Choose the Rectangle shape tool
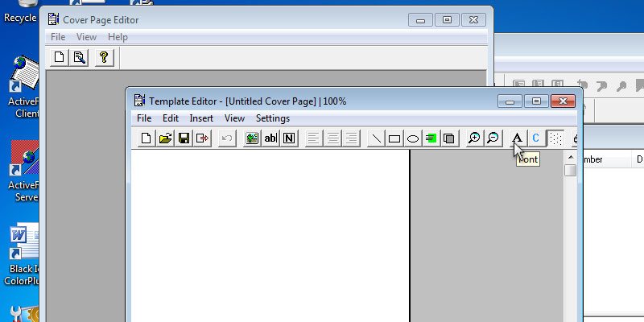Viewport: 644px width, 322px height. [394, 138]
